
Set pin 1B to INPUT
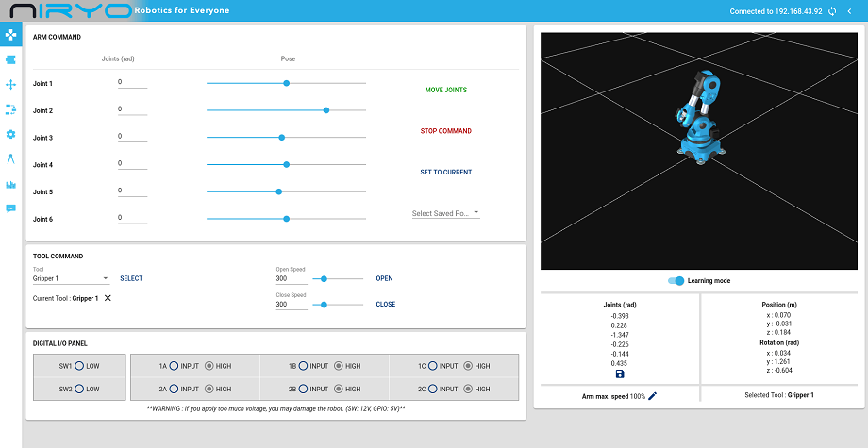(x=303, y=366)
